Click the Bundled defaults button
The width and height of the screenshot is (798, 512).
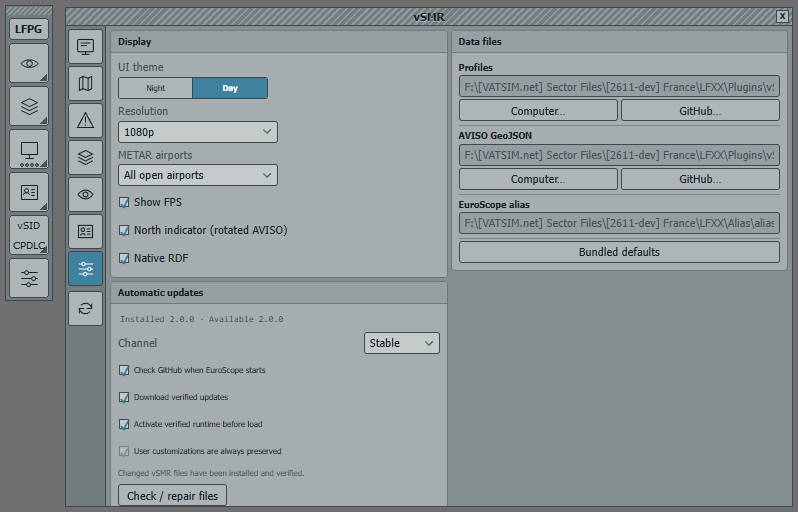[x=619, y=252]
